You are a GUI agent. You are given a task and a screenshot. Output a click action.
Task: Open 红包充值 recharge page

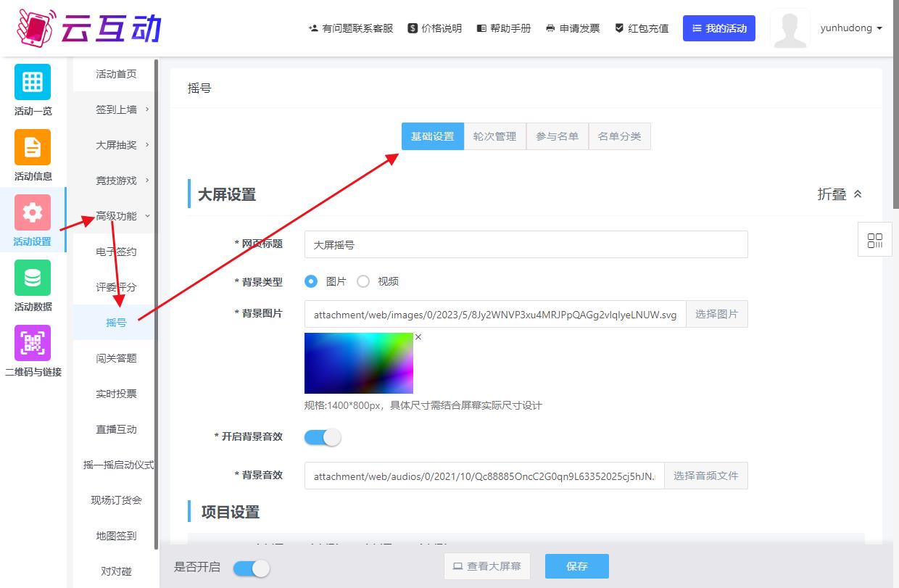click(x=642, y=28)
